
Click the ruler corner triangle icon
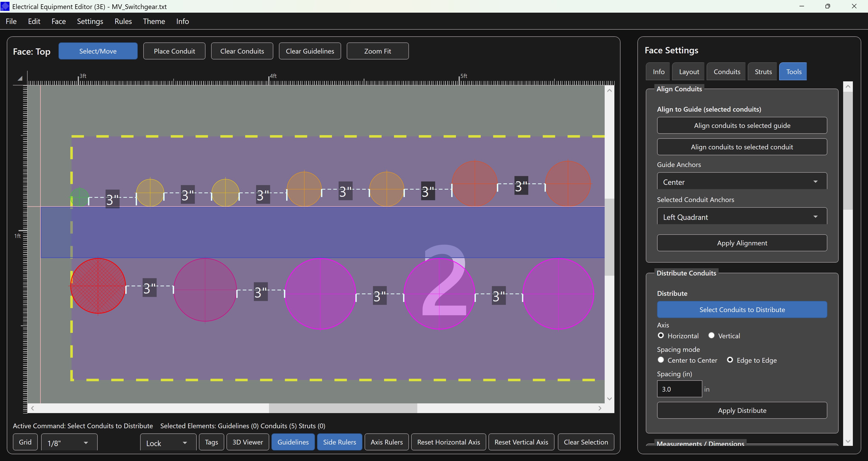20,78
